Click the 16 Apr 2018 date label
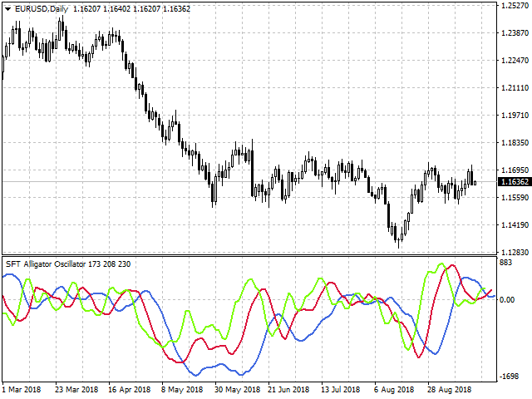Image resolution: width=532 pixels, height=399 pixels. pyautogui.click(x=130, y=390)
